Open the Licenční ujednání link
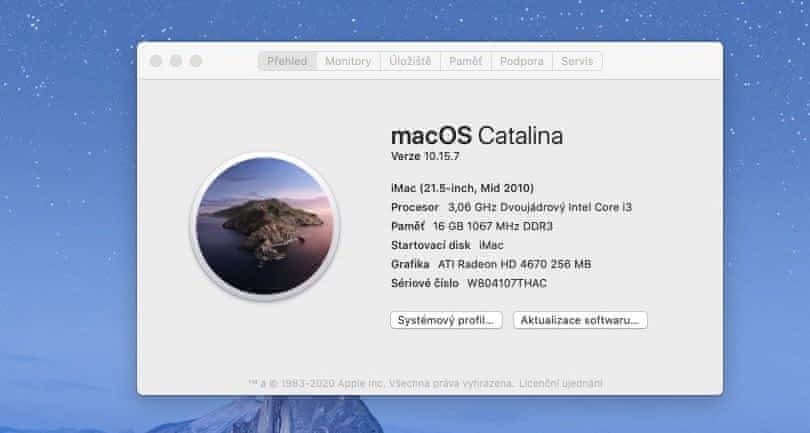 pos(561,383)
